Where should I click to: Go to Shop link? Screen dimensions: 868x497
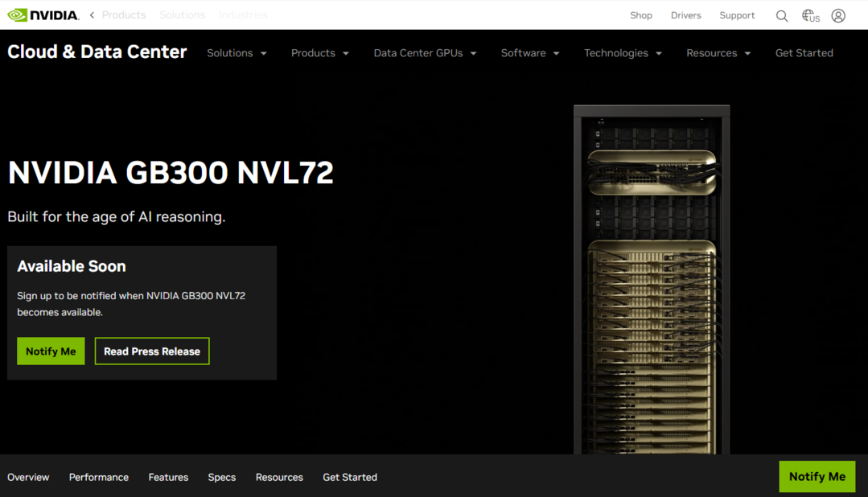coord(641,15)
